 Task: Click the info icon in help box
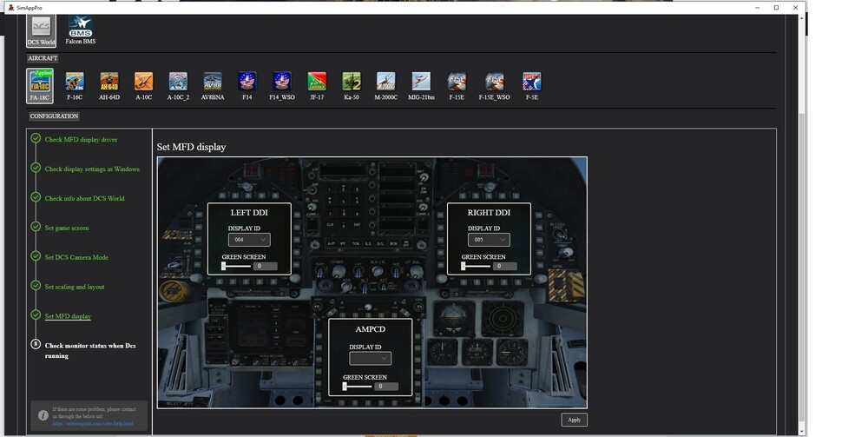(43, 414)
